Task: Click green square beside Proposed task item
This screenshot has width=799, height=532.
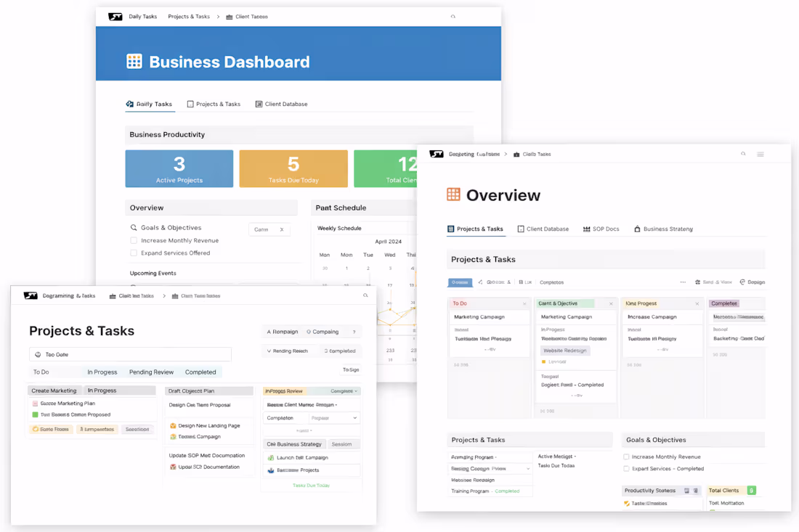Action: (35, 414)
